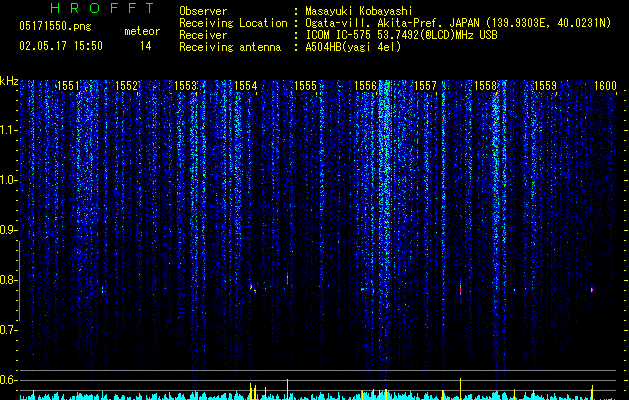Click the 1556 time marker
Image resolution: width=629 pixels, height=400 pixels.
coord(366,86)
